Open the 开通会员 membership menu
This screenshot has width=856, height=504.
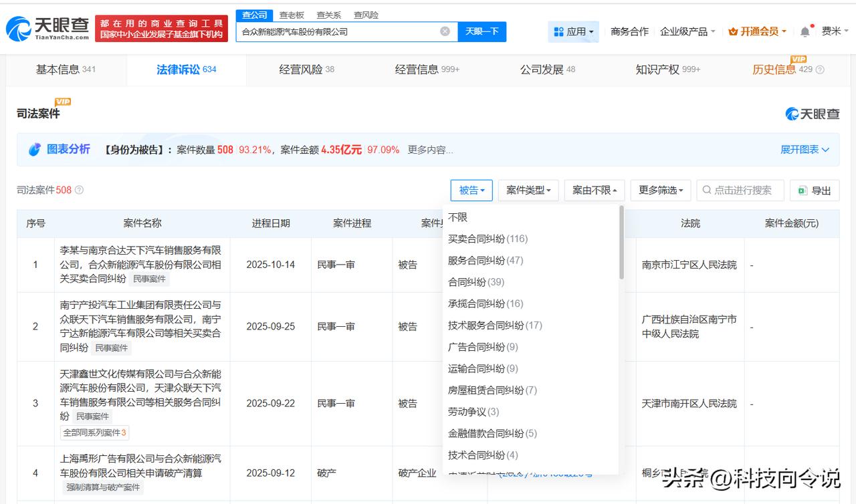(x=757, y=31)
